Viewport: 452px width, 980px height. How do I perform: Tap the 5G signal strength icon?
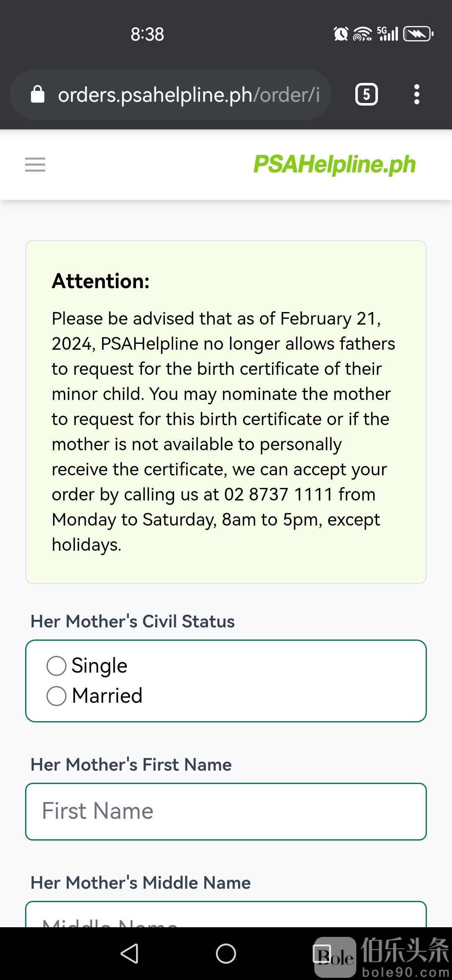(x=388, y=34)
